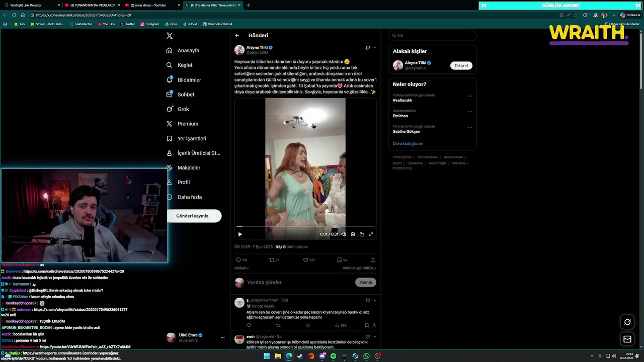Open a new browser tab
644x362 pixels.
[x=248, y=5]
